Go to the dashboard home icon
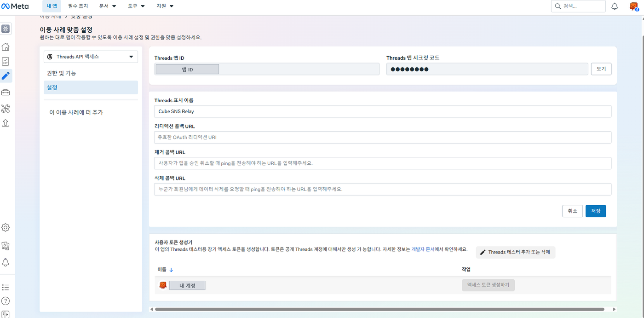This screenshot has width=644, height=318. [x=6, y=46]
